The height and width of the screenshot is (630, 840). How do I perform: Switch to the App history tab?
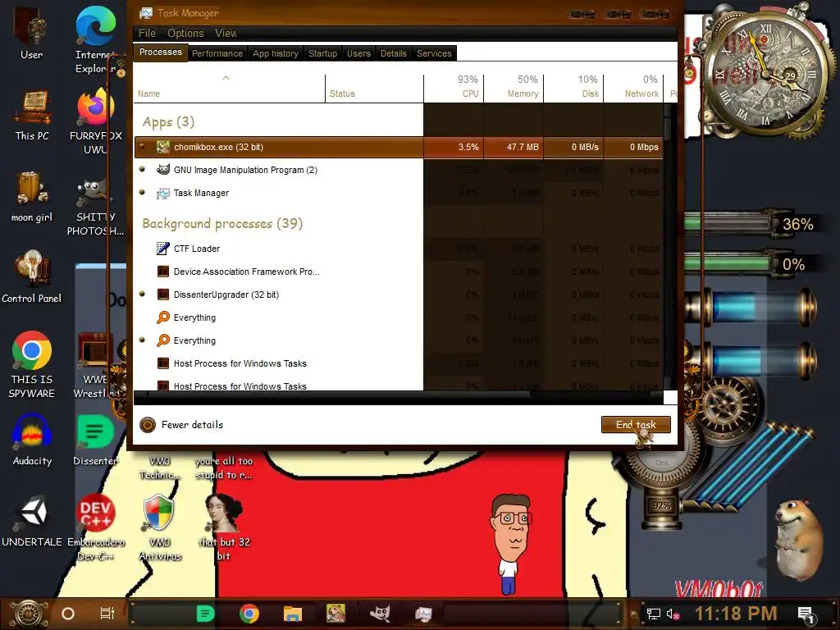click(x=276, y=53)
